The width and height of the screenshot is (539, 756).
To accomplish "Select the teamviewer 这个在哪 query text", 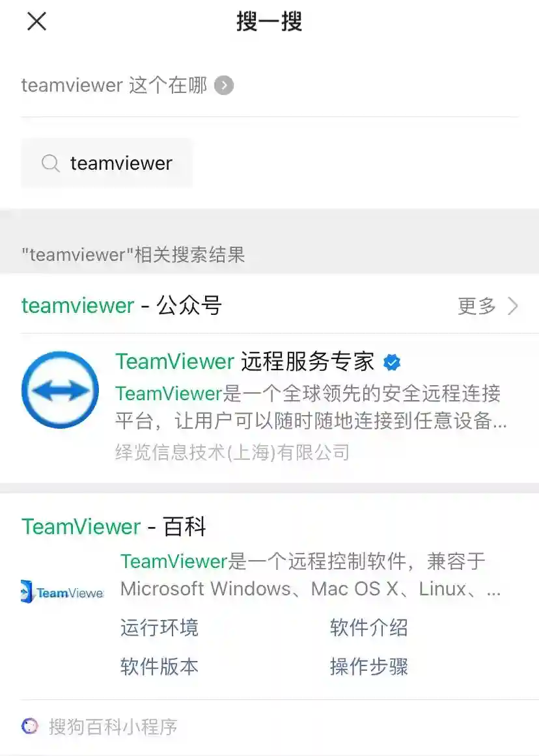I will [x=115, y=85].
